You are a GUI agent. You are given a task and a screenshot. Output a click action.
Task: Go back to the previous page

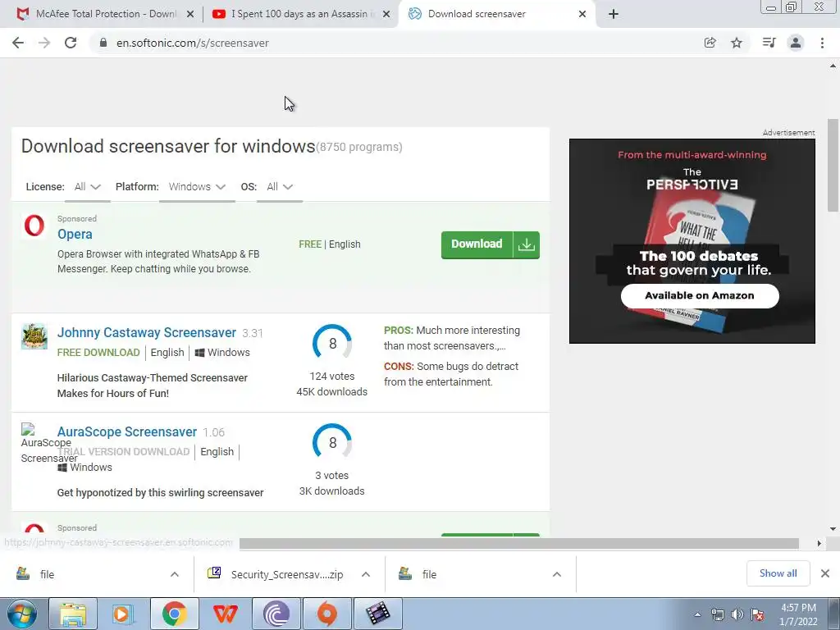click(x=18, y=43)
